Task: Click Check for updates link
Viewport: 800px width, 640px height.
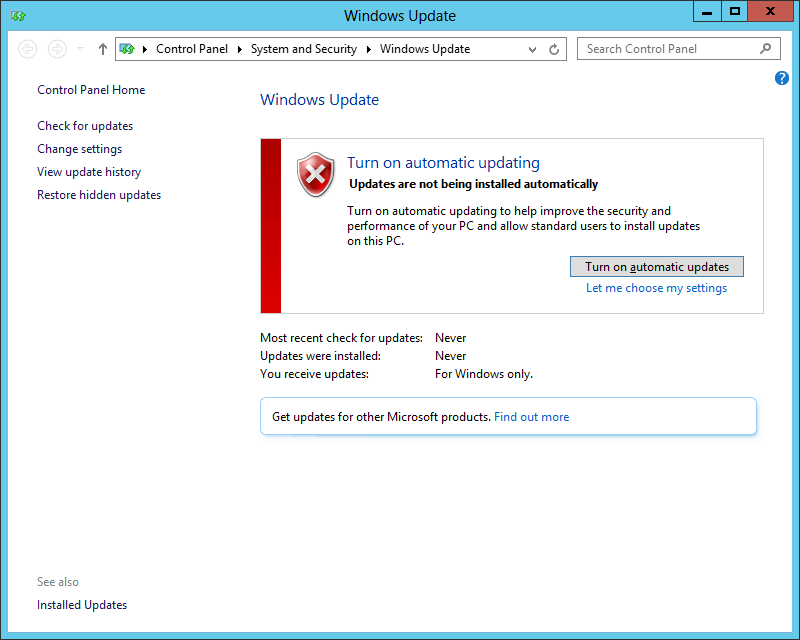Action: pyautogui.click(x=85, y=126)
